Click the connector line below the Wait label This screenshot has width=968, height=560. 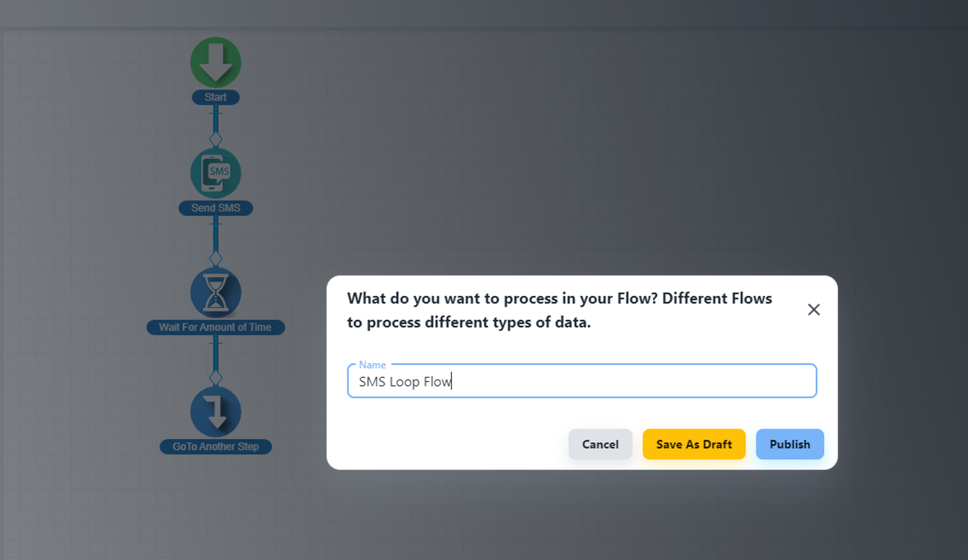point(216,354)
